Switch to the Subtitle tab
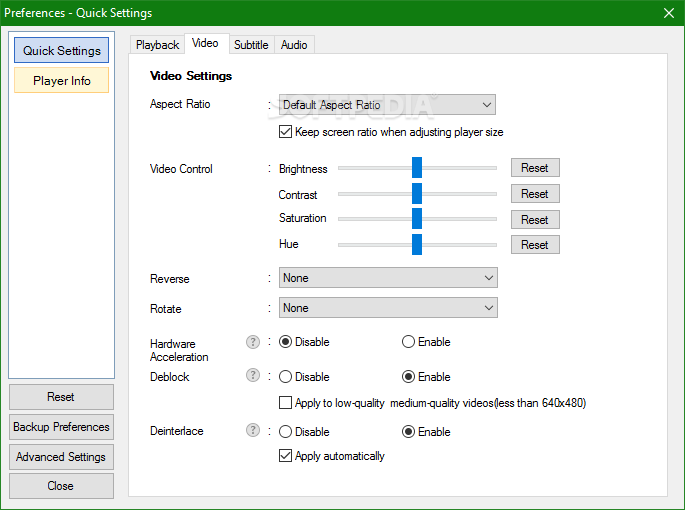685x510 pixels. click(251, 45)
